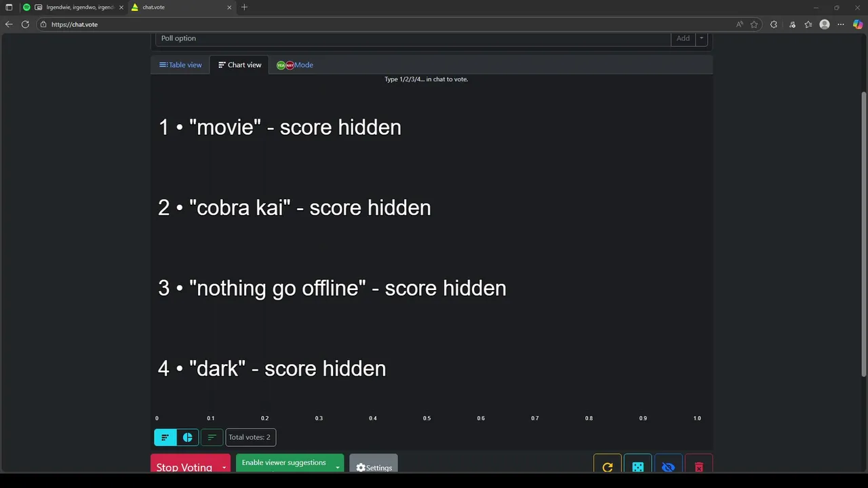This screenshot has height=488, width=868.
Task: Open the tab actions menu icon
Action: (x=9, y=7)
